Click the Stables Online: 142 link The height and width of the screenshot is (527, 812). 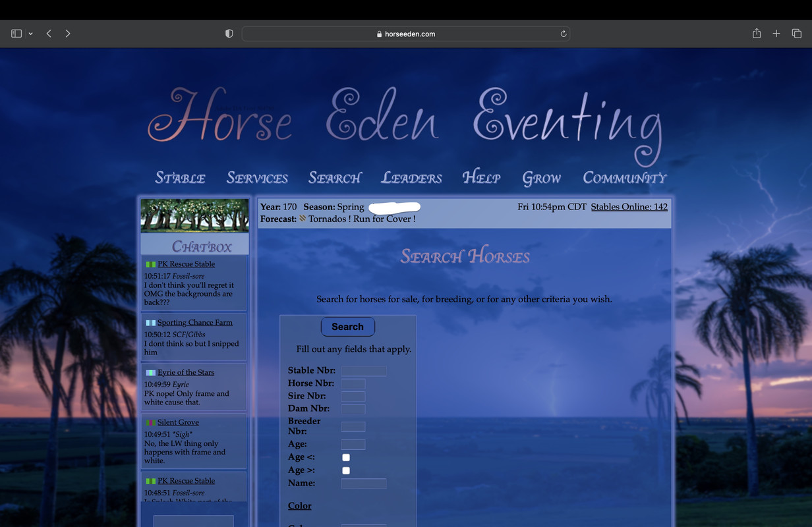[x=629, y=207]
